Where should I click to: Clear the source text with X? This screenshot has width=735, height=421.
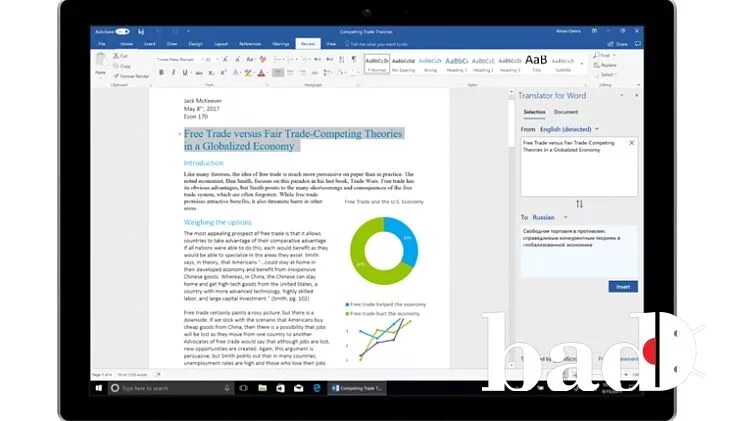[631, 143]
